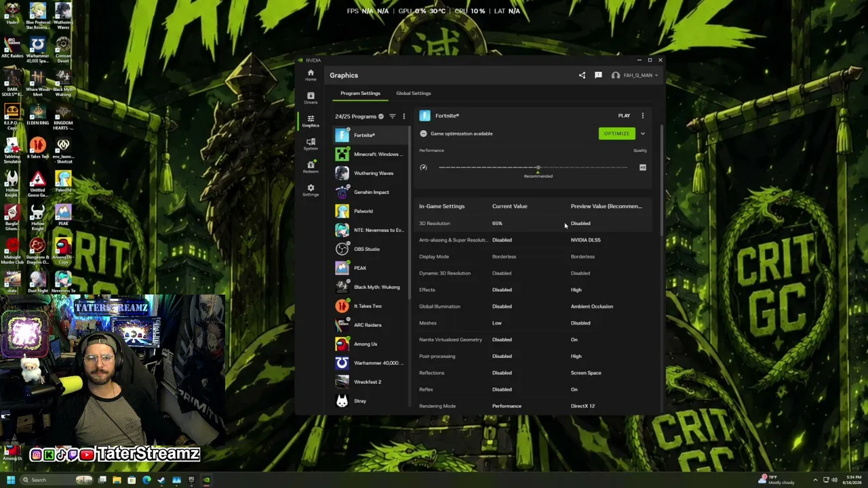Open the programs filter icon
868x488 pixels.
[x=392, y=117]
